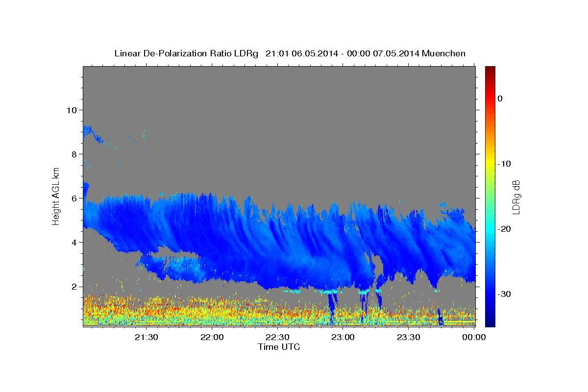Click the 'Time UTC' axis label

click(279, 347)
